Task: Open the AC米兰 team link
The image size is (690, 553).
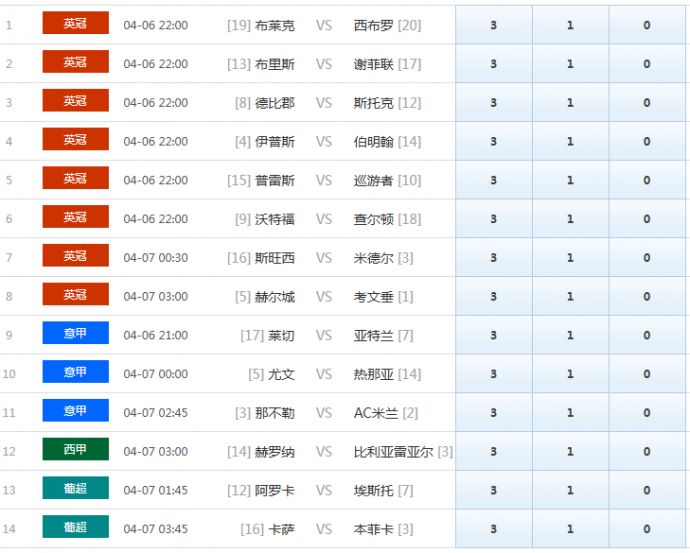Action: tap(376, 413)
